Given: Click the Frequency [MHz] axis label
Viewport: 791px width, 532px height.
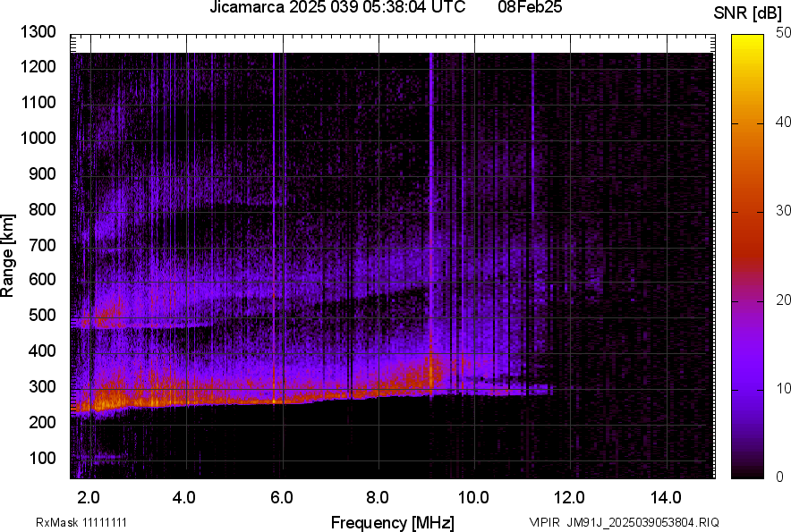Looking at the screenshot, I should click(x=392, y=522).
